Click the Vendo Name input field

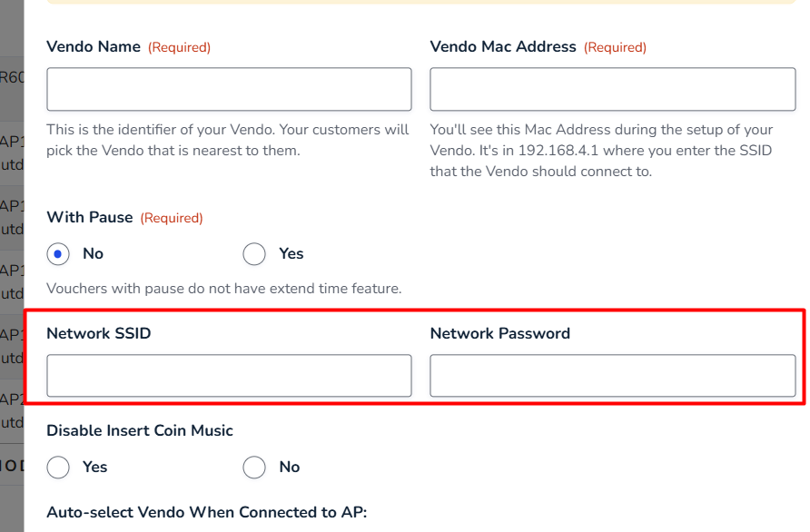pyautogui.click(x=229, y=89)
